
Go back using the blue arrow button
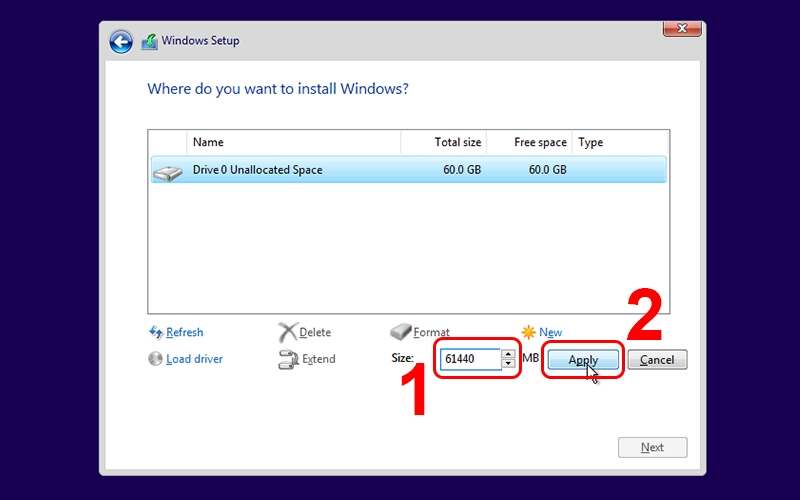click(x=121, y=41)
